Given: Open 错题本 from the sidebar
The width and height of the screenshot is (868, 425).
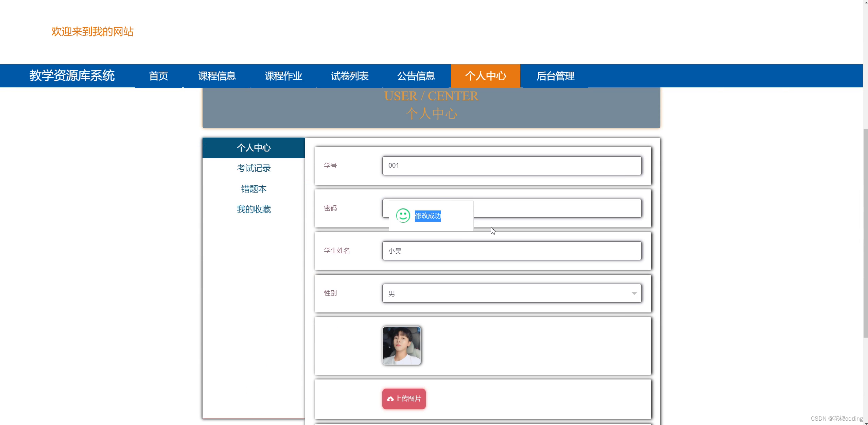Looking at the screenshot, I should pyautogui.click(x=254, y=189).
